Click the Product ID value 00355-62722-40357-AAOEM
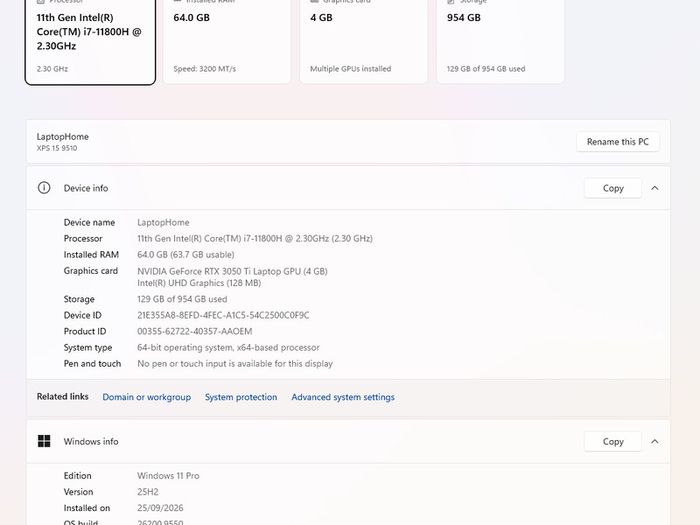This screenshot has width=700, height=525. pos(195,331)
